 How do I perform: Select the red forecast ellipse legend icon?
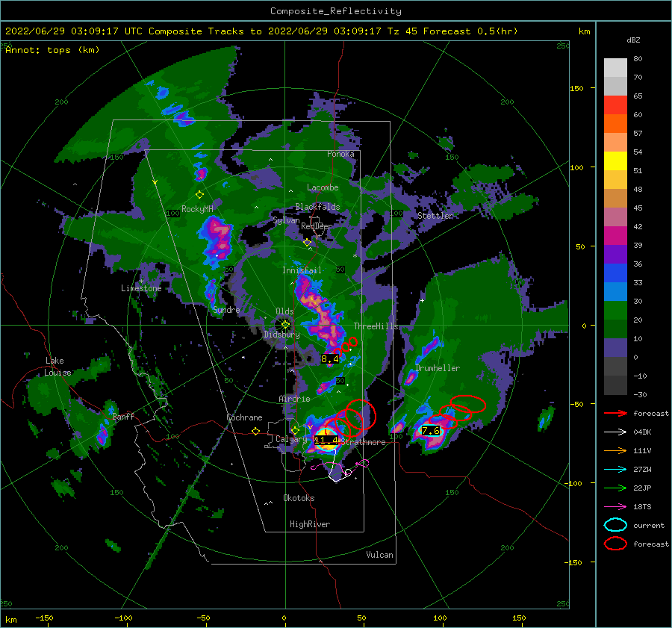615,544
